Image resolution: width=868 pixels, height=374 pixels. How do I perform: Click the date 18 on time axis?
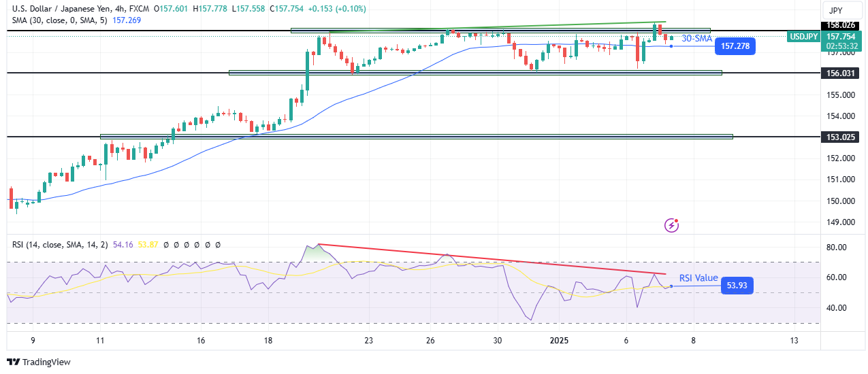point(268,341)
